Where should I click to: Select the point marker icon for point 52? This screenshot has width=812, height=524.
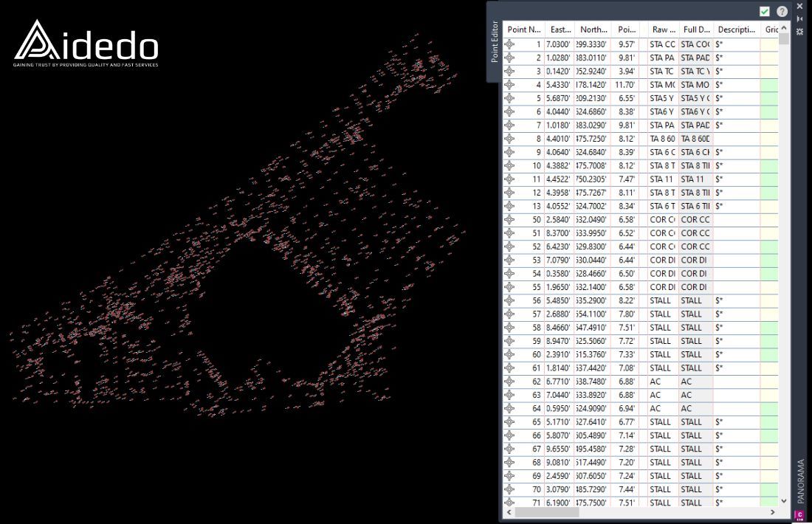click(x=509, y=247)
